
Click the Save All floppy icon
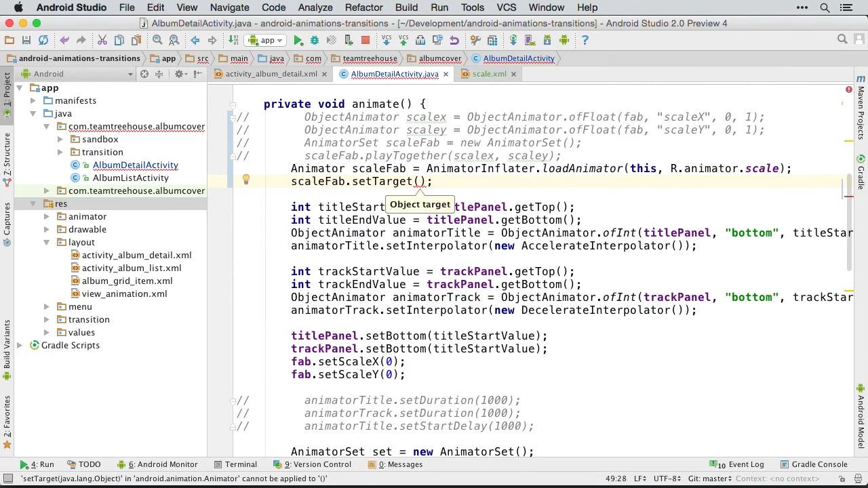click(x=26, y=40)
